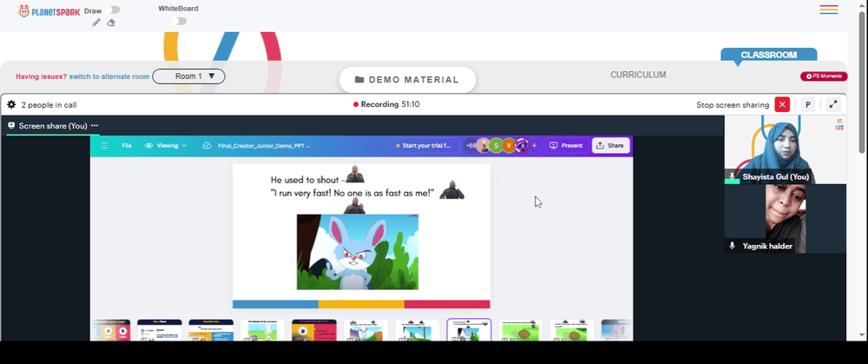Click Yagnik halder's microphone icon
The image size is (868, 364).
pyautogui.click(x=733, y=246)
